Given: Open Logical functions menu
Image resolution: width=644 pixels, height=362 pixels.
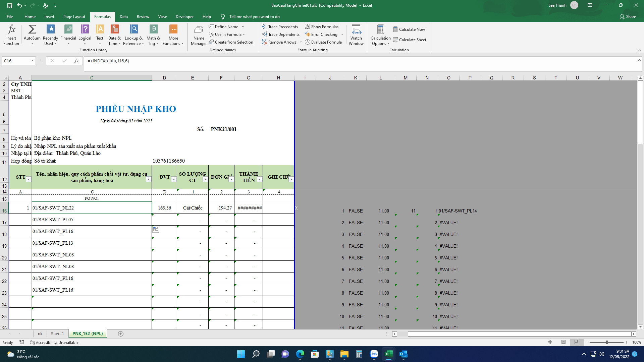Looking at the screenshot, I should [x=85, y=35].
